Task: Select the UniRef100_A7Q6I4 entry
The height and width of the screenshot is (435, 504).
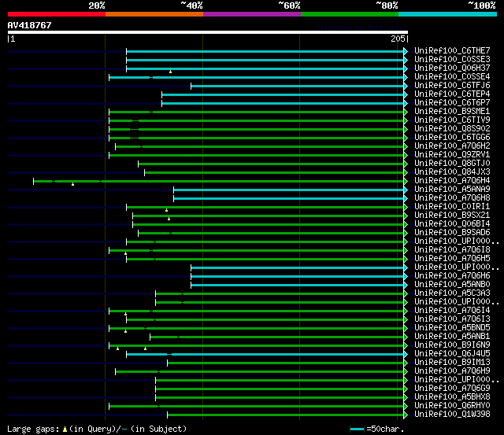Action: tap(452, 311)
